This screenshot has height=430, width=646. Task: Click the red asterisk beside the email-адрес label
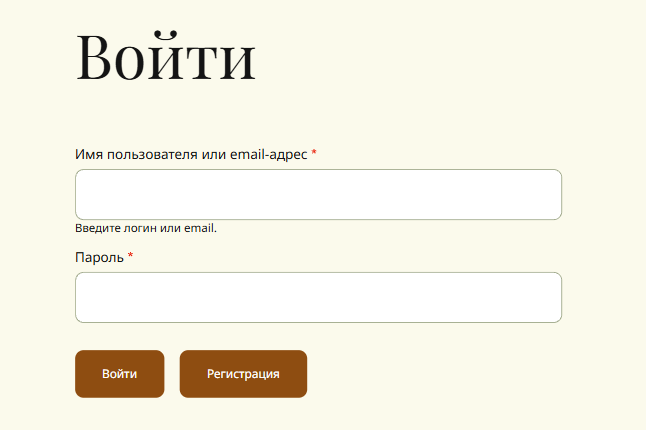(x=314, y=153)
